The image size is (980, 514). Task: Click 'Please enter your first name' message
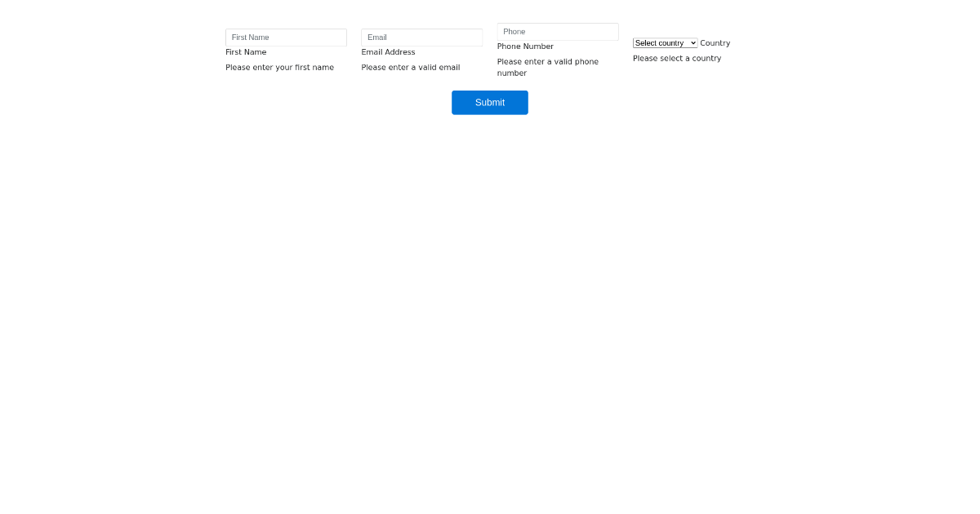pos(279,68)
